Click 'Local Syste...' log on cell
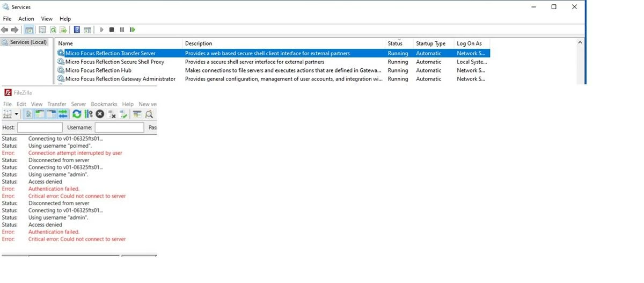This screenshot has height=283, width=644. click(472, 62)
